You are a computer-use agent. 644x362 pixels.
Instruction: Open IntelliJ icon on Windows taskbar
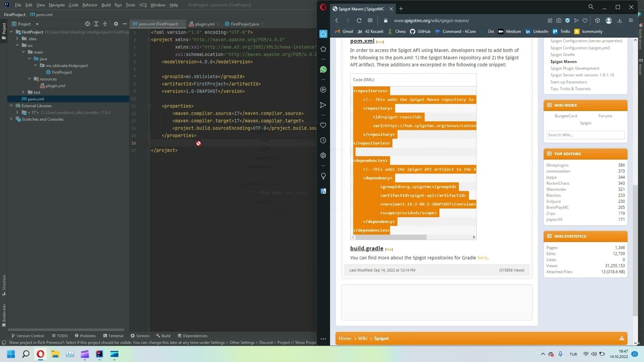click(x=99, y=354)
